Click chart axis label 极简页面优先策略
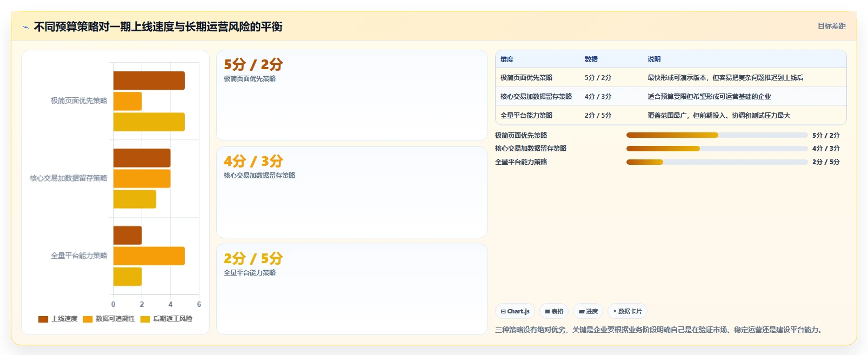The height and width of the screenshot is (355, 868). click(x=79, y=101)
